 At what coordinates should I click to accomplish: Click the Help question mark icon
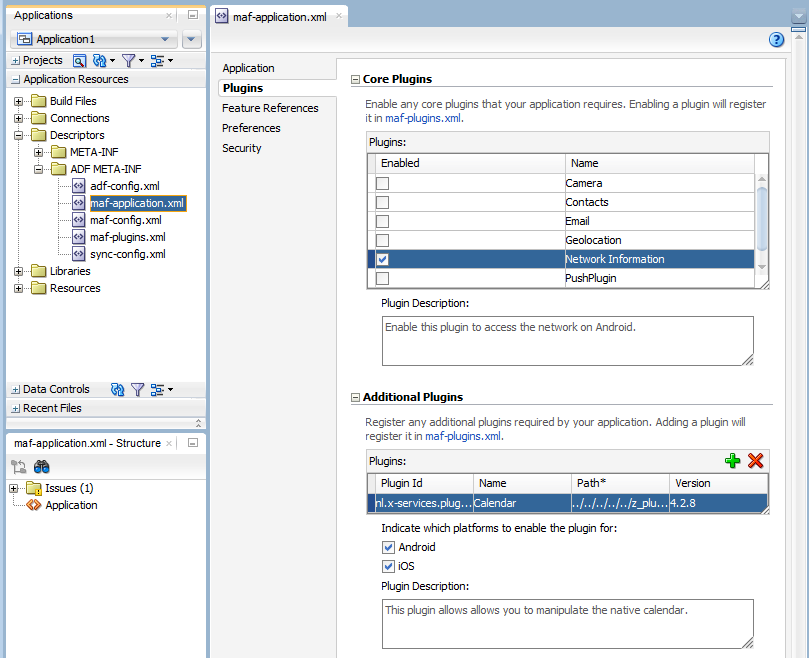[x=776, y=40]
